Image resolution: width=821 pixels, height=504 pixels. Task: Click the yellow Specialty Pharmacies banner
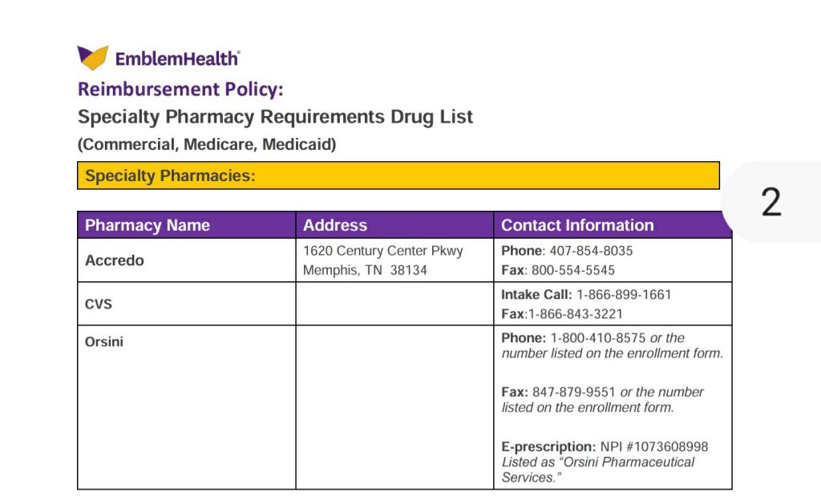(398, 175)
